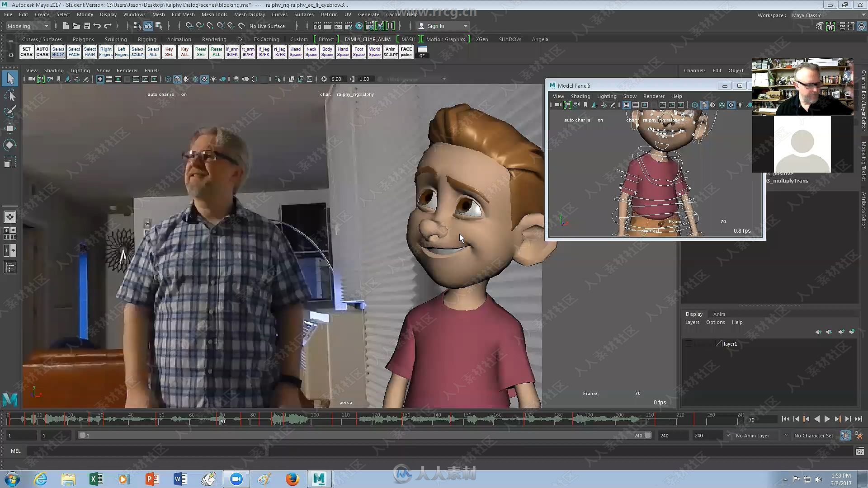Play animation forwards
Viewport: 868px width, 488px height.
[827, 419]
